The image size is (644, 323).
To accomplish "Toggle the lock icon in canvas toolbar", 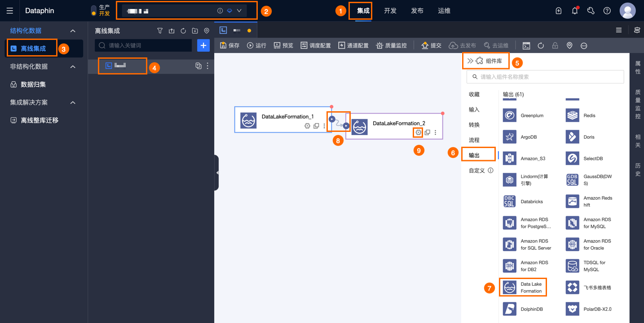I will (x=555, y=45).
